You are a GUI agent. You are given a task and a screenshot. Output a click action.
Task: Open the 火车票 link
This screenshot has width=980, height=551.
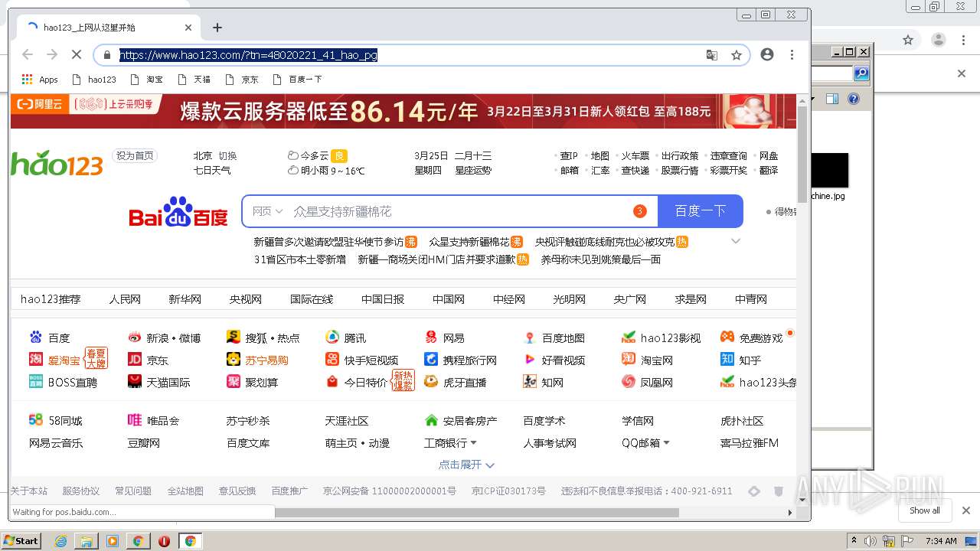click(x=635, y=155)
